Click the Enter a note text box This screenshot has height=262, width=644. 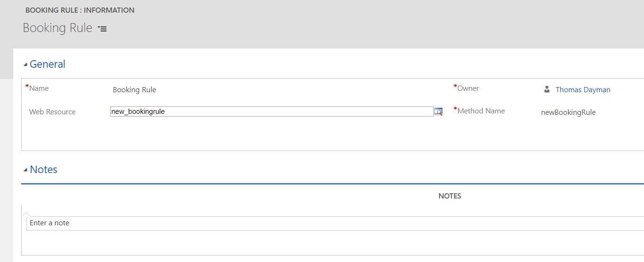coord(335,223)
